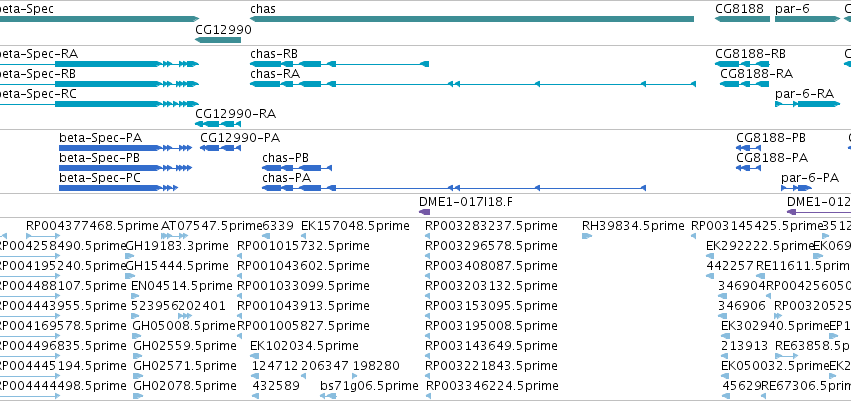Click the RH39834.5prime EST arrow
851x401 pixels.
[587, 236]
